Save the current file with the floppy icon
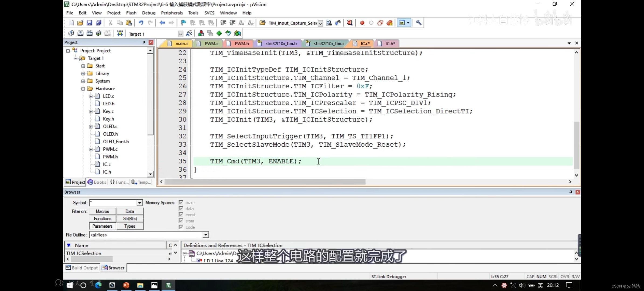Viewport: 644px width, 291px height. tap(89, 23)
